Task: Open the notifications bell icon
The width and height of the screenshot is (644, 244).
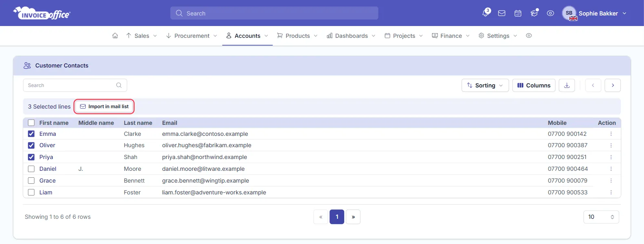Action: coord(486,13)
